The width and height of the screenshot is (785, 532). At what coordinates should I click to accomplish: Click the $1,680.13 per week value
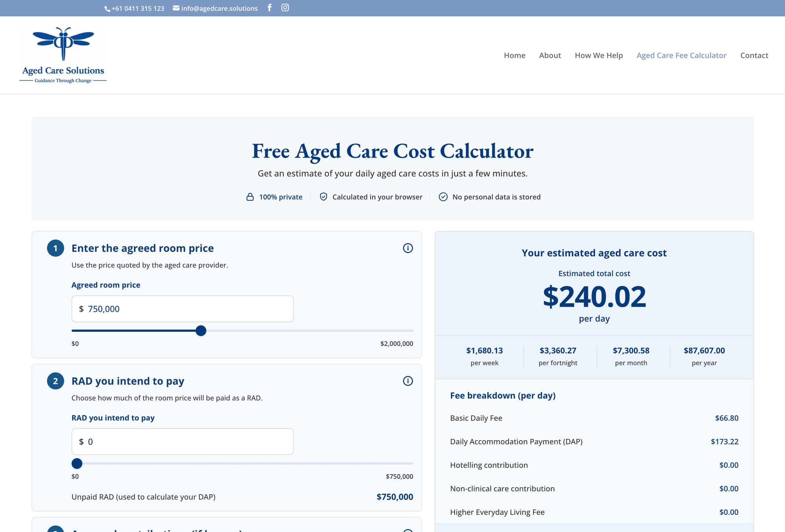coord(484,351)
